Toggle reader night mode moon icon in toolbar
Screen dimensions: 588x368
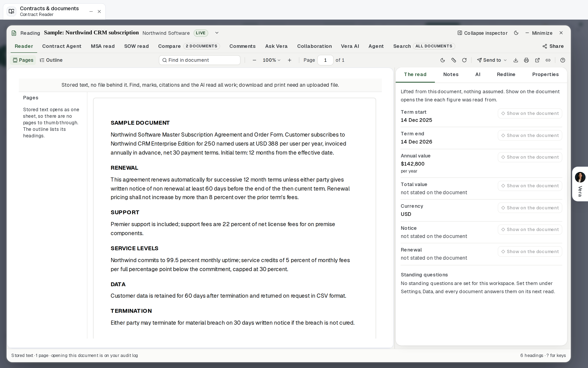(442, 60)
